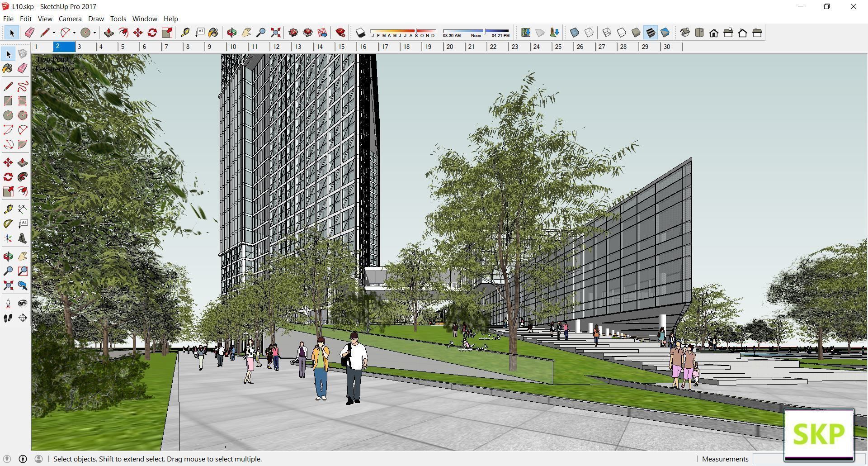This screenshot has height=466, width=868.
Task: Choose the Section Plane tool
Action: [23, 318]
